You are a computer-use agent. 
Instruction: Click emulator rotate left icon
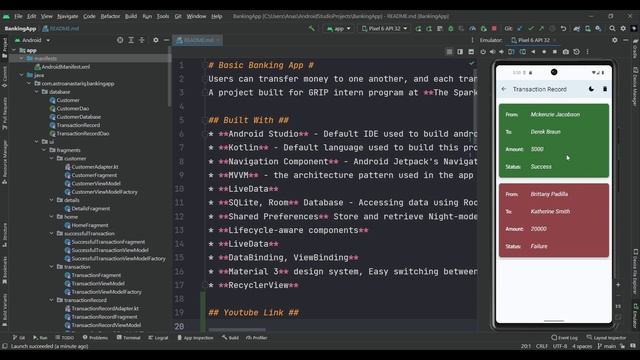(x=511, y=52)
